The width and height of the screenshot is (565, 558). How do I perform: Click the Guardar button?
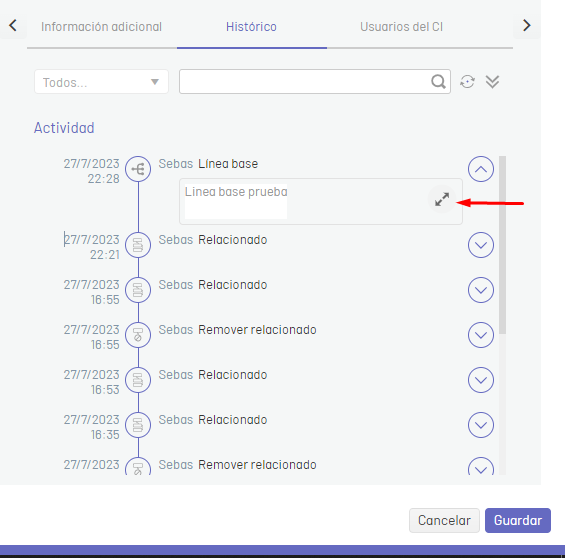[518, 520]
